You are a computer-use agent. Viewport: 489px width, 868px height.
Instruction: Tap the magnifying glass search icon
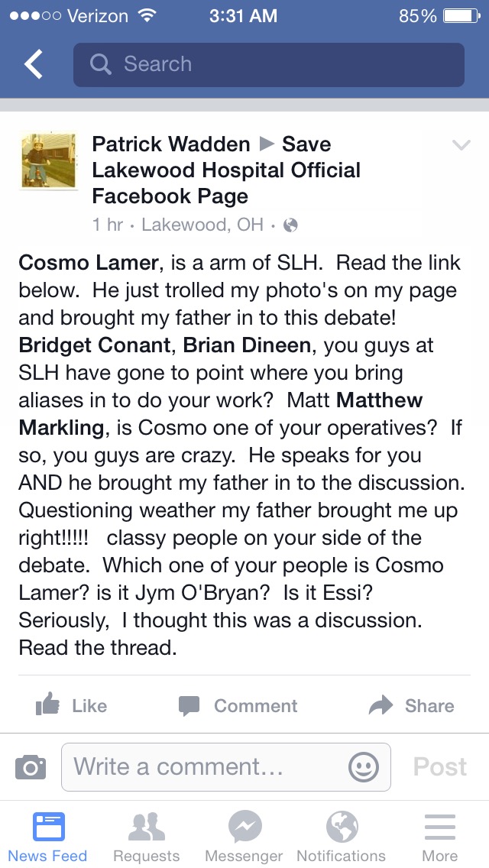pyautogui.click(x=100, y=64)
